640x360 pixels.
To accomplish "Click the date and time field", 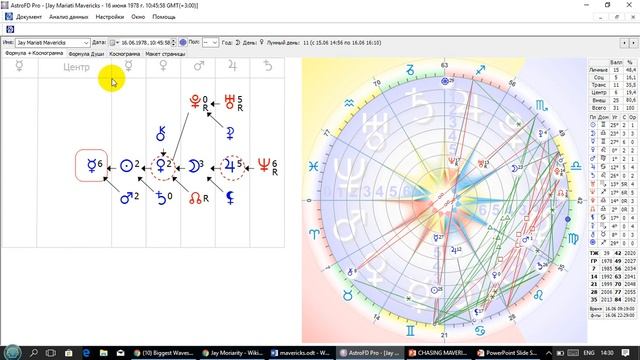I will [x=145, y=42].
